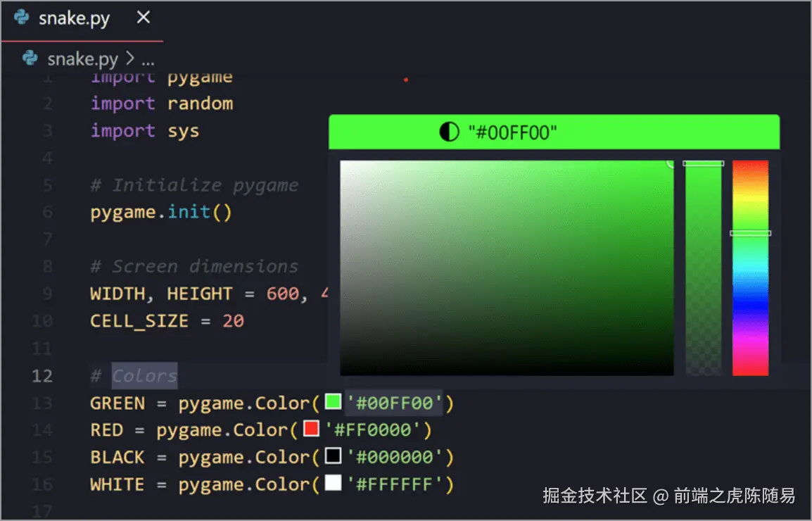The image size is (812, 521).
Task: Click the hue slider handle on green
Action: click(x=750, y=233)
